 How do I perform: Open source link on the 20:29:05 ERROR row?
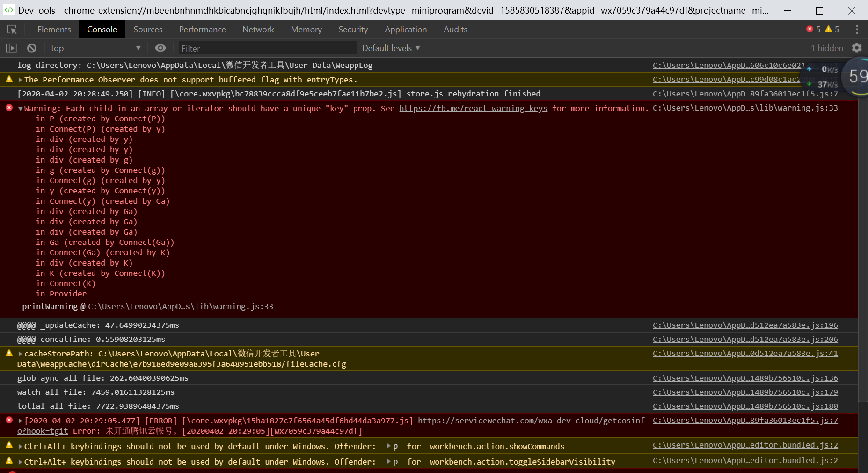pyautogui.click(x=745, y=420)
